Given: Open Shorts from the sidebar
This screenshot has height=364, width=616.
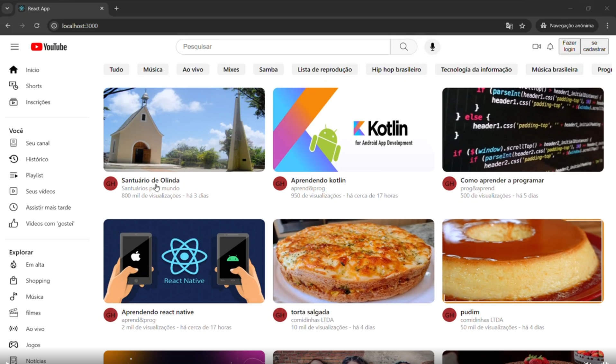Looking at the screenshot, I should (x=33, y=86).
